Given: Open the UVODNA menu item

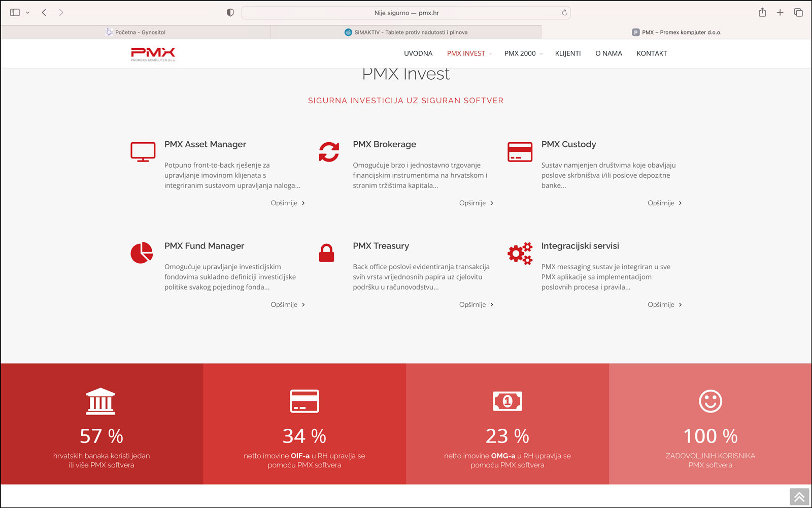Looking at the screenshot, I should (x=418, y=53).
